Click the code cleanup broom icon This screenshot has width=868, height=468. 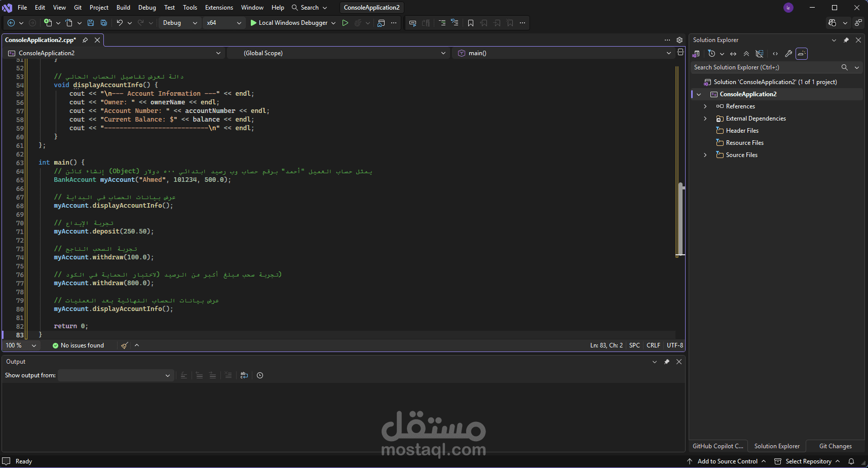[125, 345]
